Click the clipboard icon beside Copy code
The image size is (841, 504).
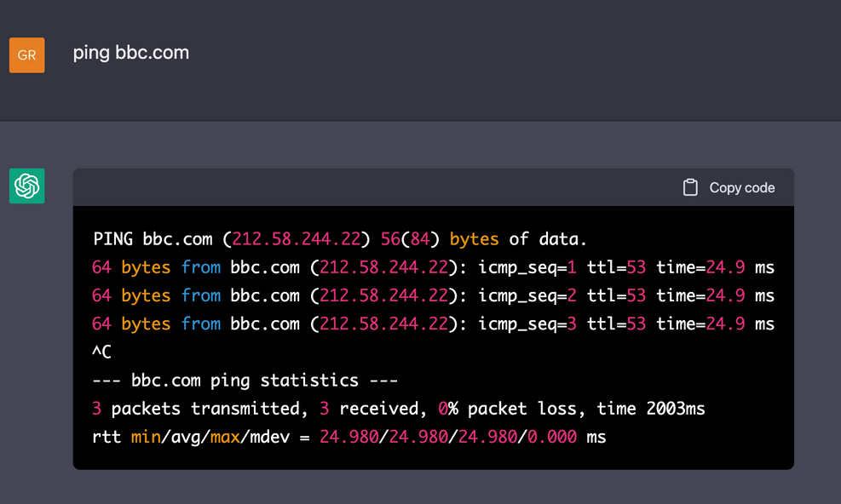pyautogui.click(x=690, y=187)
